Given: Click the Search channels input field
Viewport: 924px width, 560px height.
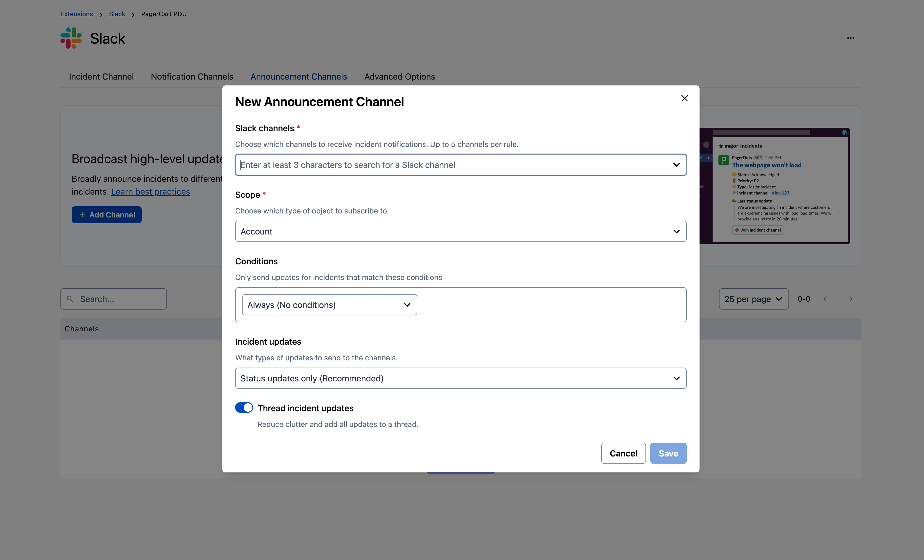Looking at the screenshot, I should point(114,299).
